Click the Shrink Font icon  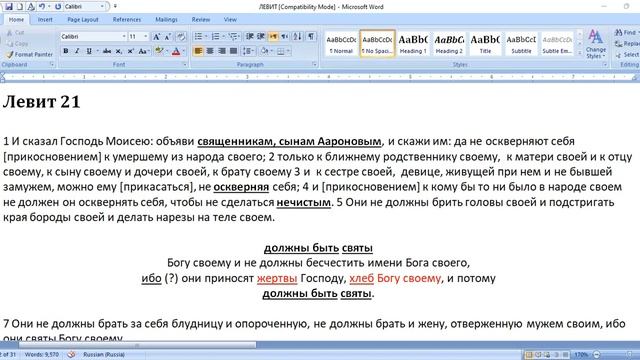pyautogui.click(x=167, y=37)
